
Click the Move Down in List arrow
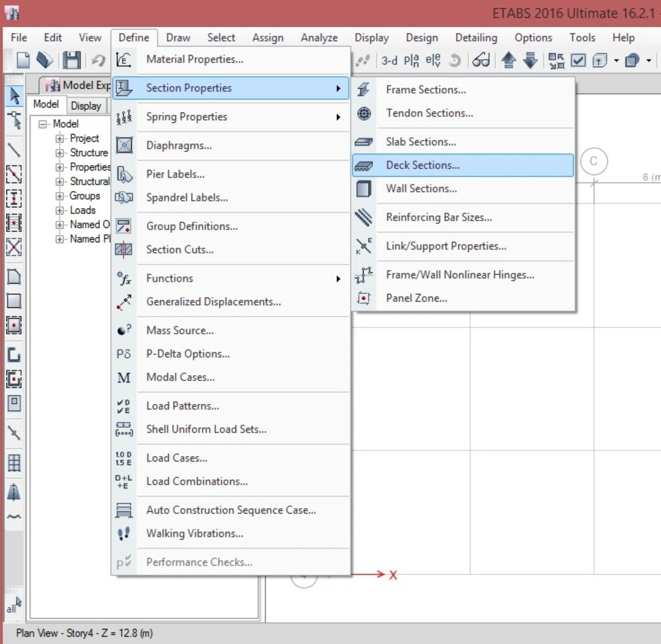click(530, 60)
